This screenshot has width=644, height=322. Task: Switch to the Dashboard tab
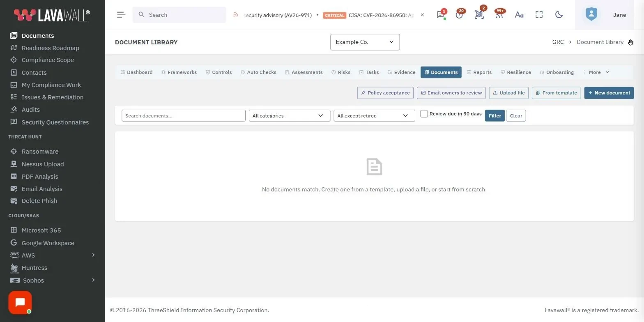[136, 72]
